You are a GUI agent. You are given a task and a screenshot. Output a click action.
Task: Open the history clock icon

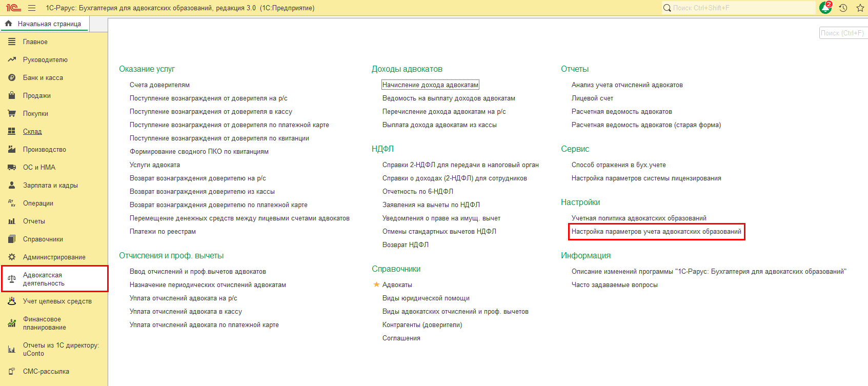843,8
